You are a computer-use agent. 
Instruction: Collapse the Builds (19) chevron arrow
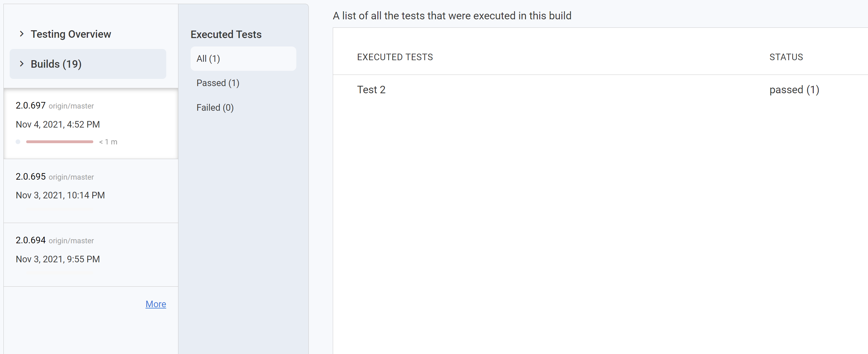[22, 64]
